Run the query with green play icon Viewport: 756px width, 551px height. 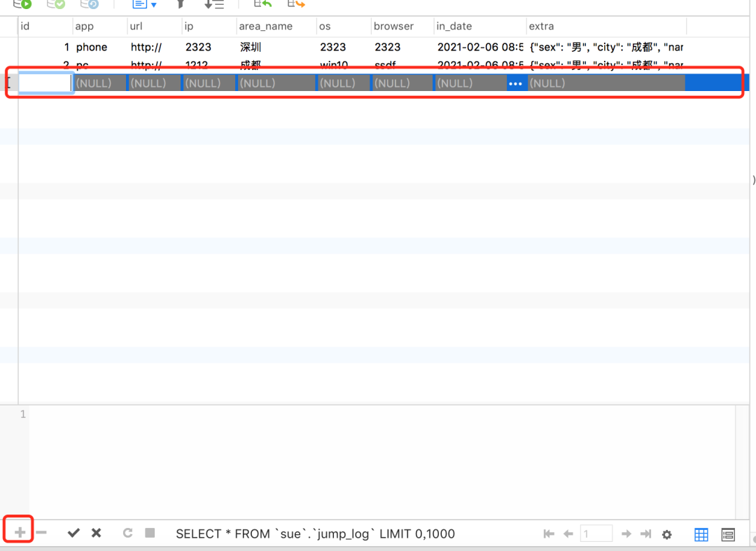click(22, 4)
